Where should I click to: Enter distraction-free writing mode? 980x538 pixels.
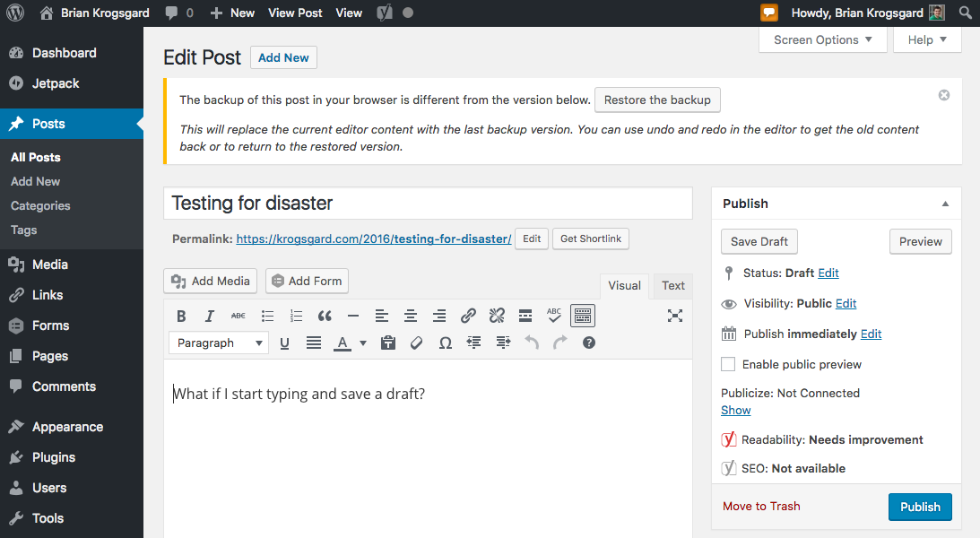click(675, 317)
